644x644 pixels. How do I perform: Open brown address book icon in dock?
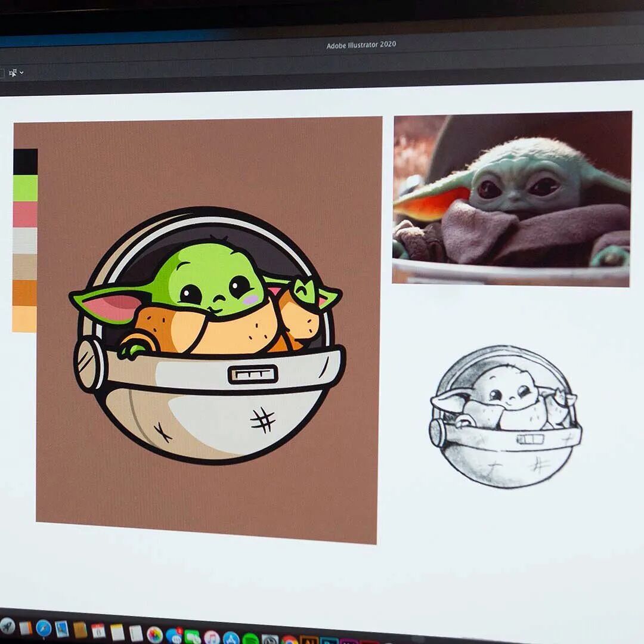pos(80,630)
